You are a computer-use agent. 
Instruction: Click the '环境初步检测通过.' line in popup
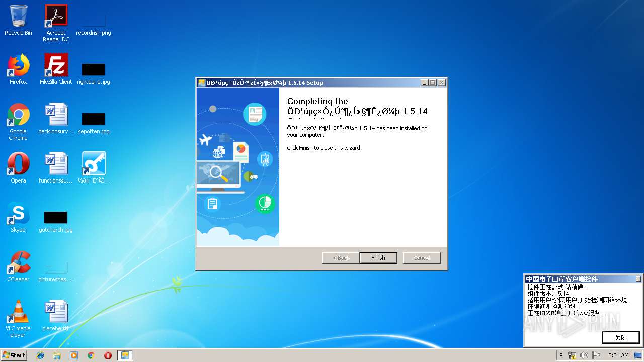[552, 306]
